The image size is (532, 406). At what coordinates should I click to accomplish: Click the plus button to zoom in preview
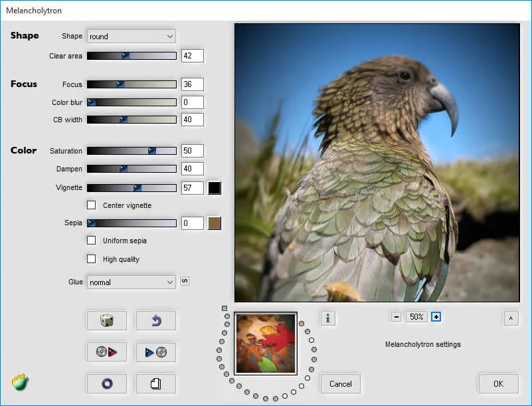coord(436,316)
